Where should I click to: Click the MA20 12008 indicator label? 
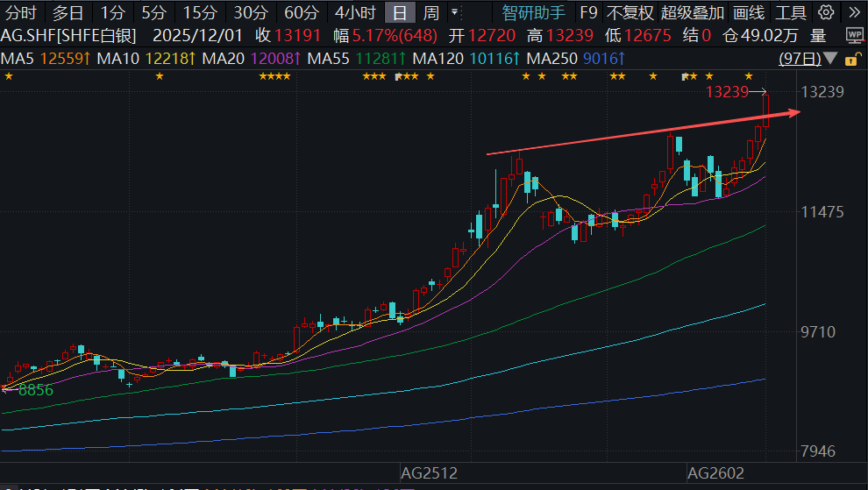[x=252, y=58]
